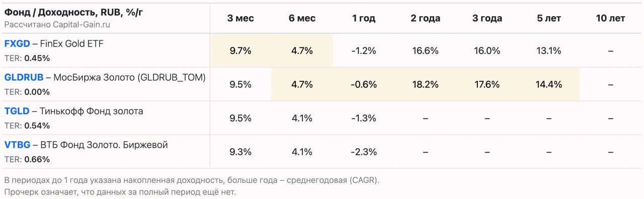
Task: Select the 2 года column header
Action: click(x=425, y=18)
